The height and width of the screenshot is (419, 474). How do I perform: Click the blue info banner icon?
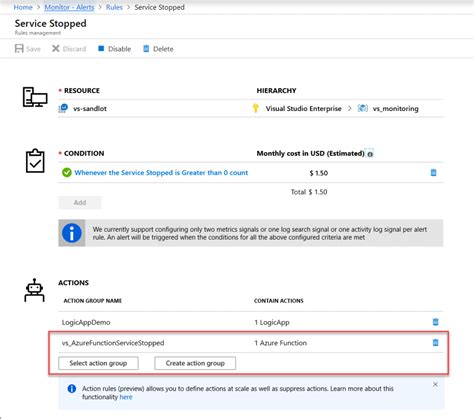[x=72, y=233]
